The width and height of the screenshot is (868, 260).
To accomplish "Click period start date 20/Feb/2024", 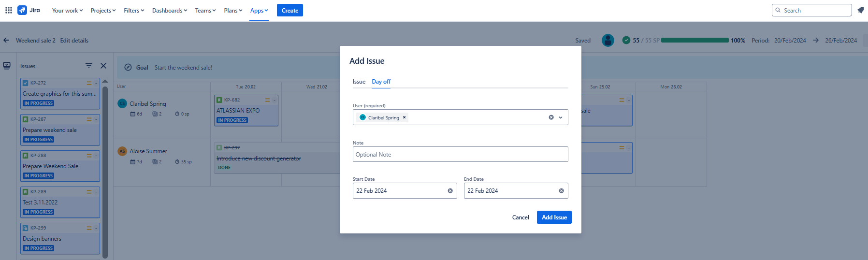I will pos(790,41).
